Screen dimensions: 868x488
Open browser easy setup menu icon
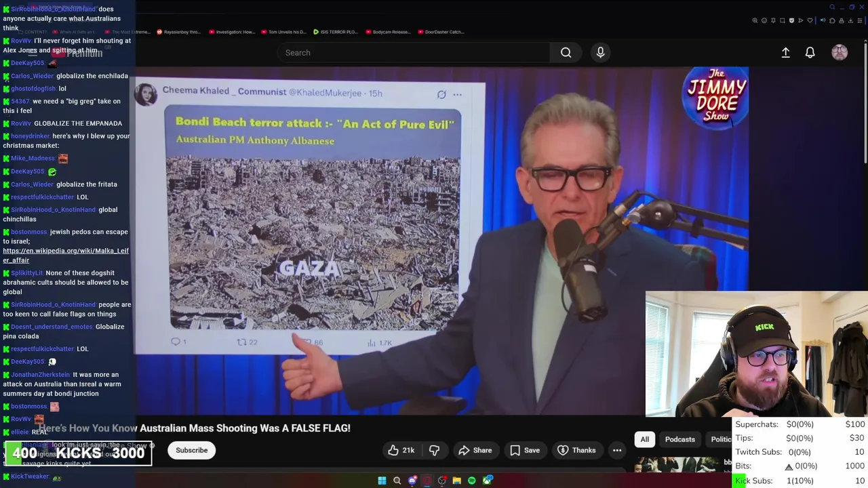[x=860, y=20]
